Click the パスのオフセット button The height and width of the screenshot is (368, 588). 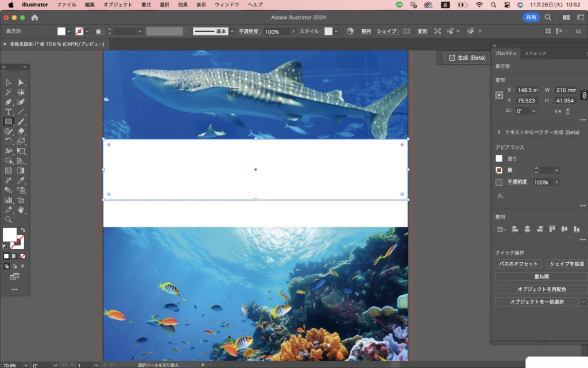pyautogui.click(x=519, y=264)
